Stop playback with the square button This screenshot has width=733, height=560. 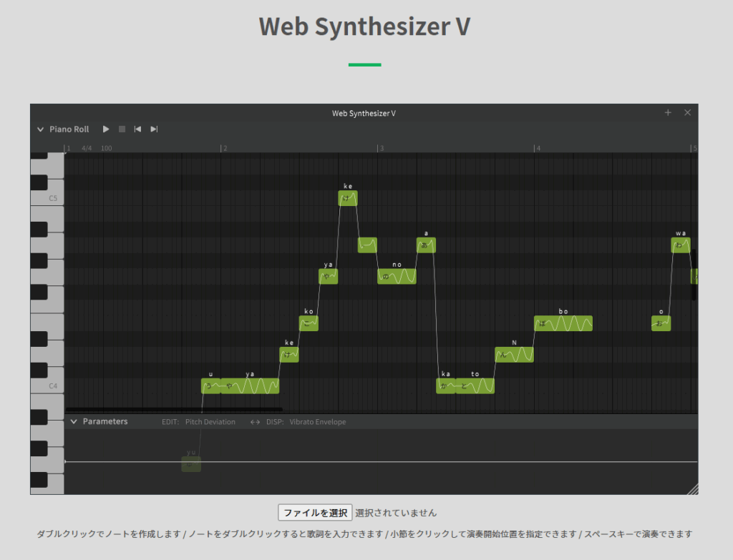click(122, 129)
